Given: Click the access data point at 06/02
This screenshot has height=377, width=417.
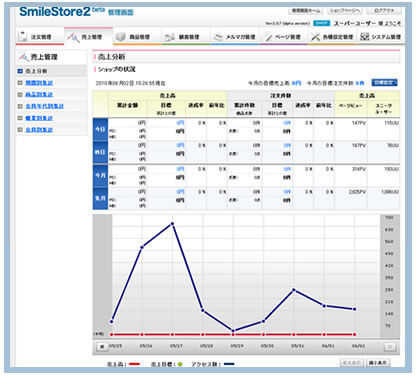Looking at the screenshot, I should click(x=355, y=309).
